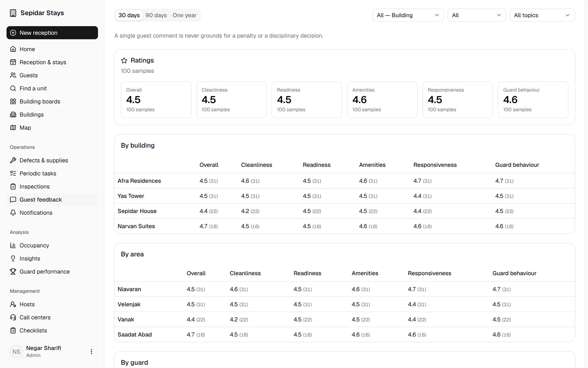588x368 pixels.
Task: Click the Niavaran area row label
Action: click(x=129, y=289)
